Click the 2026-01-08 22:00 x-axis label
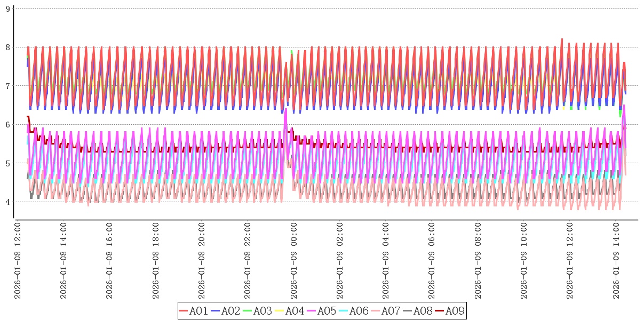Image resolution: width=644 pixels, height=320 pixels. pos(248,261)
